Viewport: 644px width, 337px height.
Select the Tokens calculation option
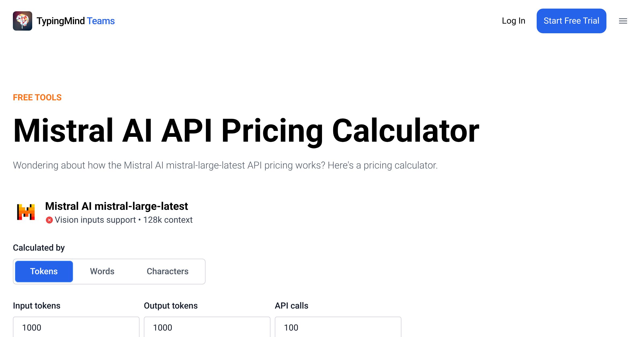tap(44, 271)
